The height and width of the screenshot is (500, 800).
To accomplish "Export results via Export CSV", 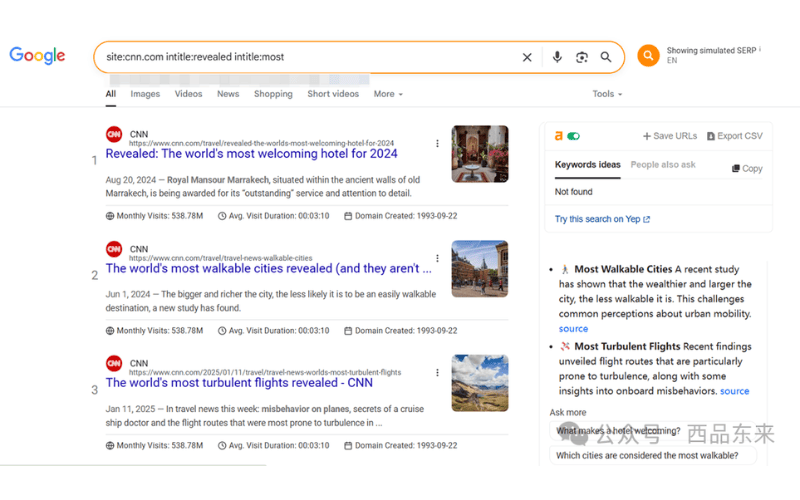I will click(735, 136).
